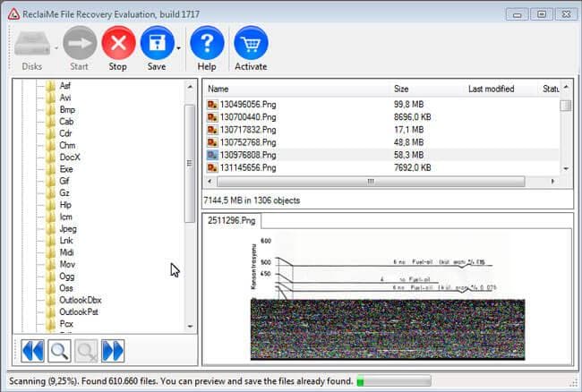Image resolution: width=582 pixels, height=392 pixels.
Task: Select the Chm folder
Action: pyautogui.click(x=61, y=145)
